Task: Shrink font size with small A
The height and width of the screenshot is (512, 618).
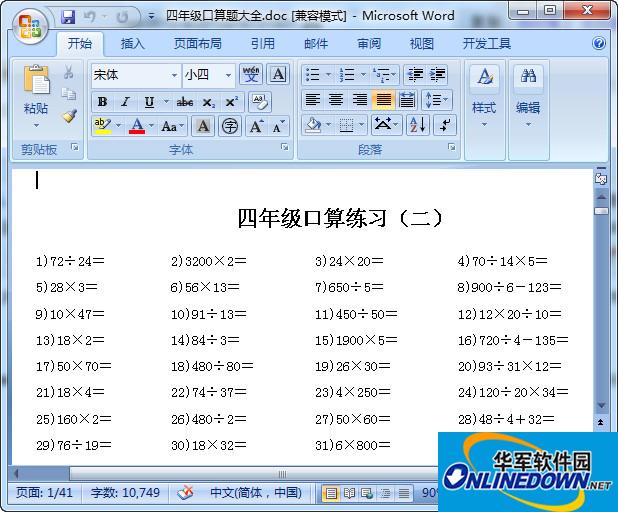Action: (x=279, y=126)
